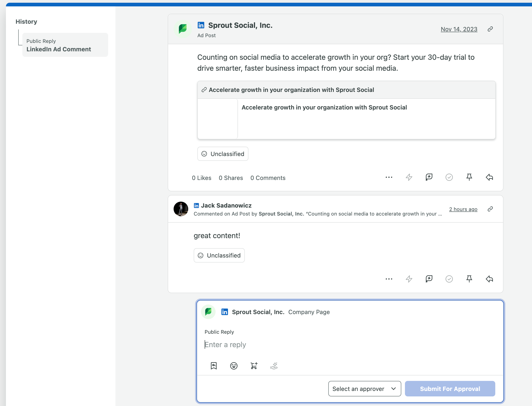Viewport: 532px width, 406px height.
Task: Click lightning bolt icon on Ad Post
Action: tap(409, 177)
